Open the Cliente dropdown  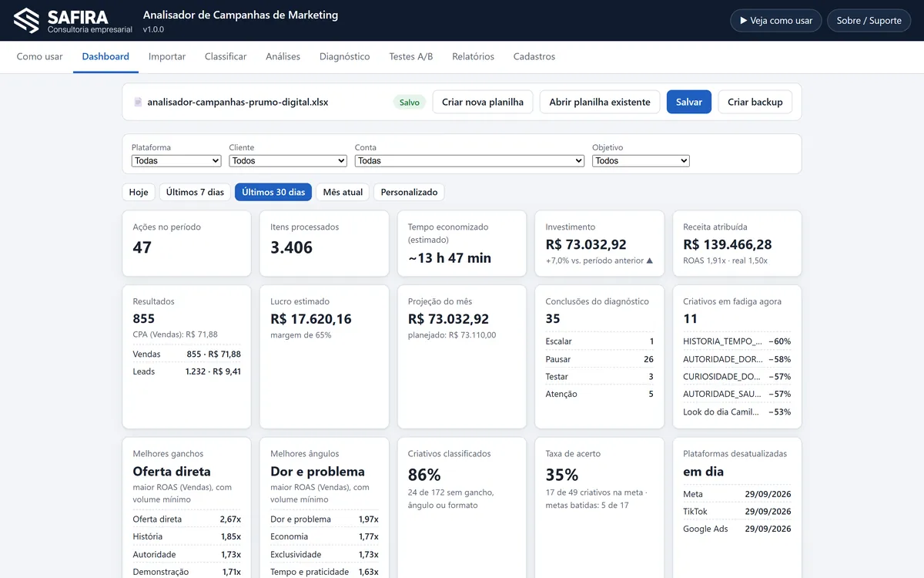288,161
